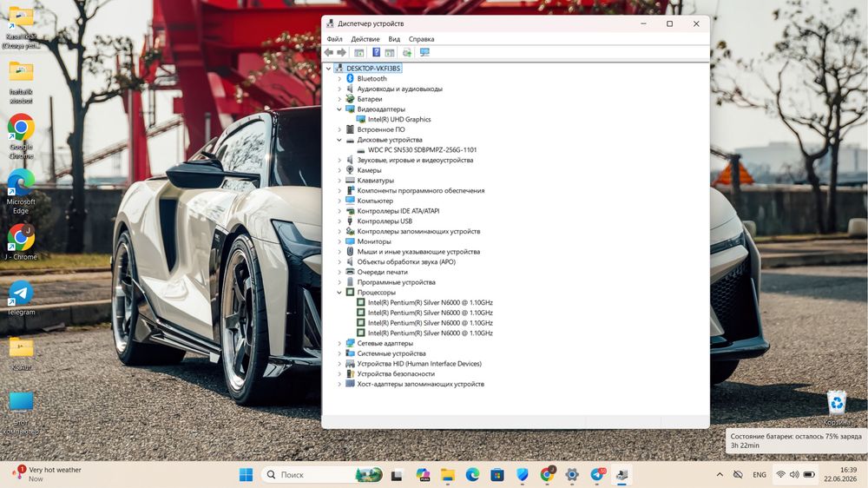This screenshot has height=488, width=868.
Task: Click the speaker icon beside Аудиовходы и аудиовыходы
Action: point(350,89)
